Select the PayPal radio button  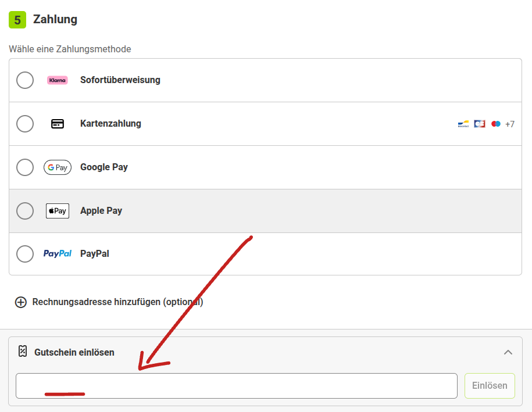25,253
